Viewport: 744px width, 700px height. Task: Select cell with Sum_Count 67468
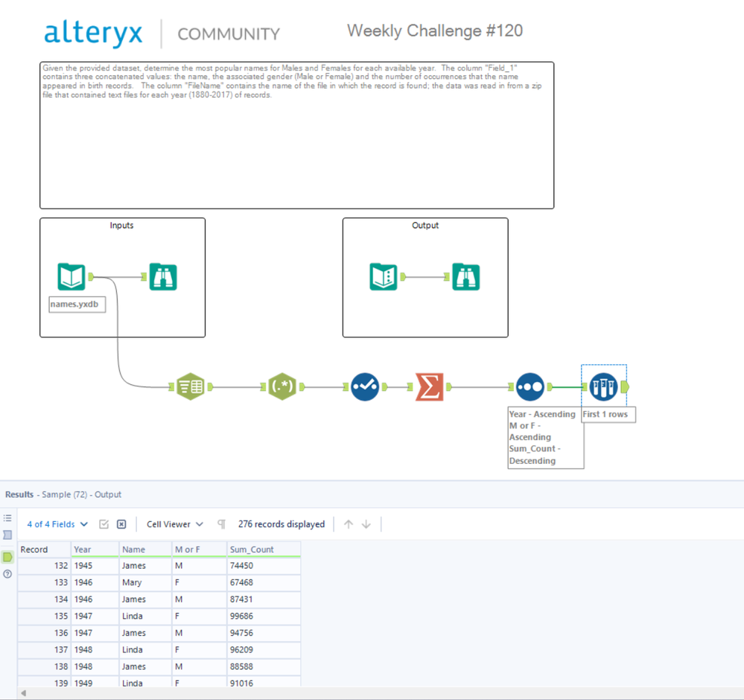tap(264, 582)
